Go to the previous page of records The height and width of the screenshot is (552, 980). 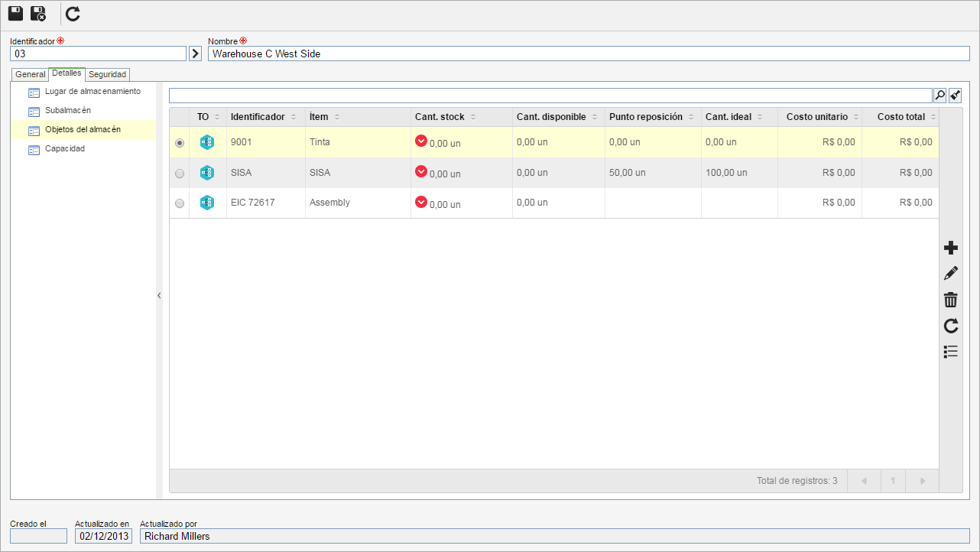click(864, 481)
